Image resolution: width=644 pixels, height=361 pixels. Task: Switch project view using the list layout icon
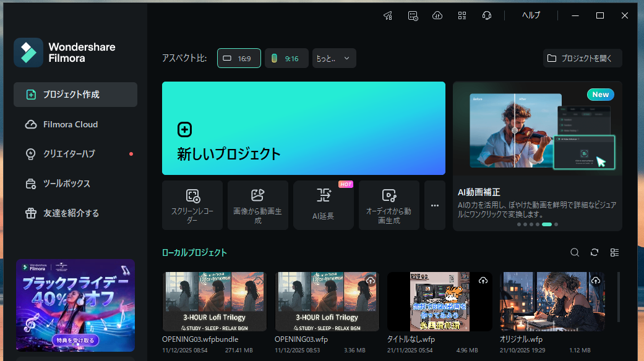(614, 252)
